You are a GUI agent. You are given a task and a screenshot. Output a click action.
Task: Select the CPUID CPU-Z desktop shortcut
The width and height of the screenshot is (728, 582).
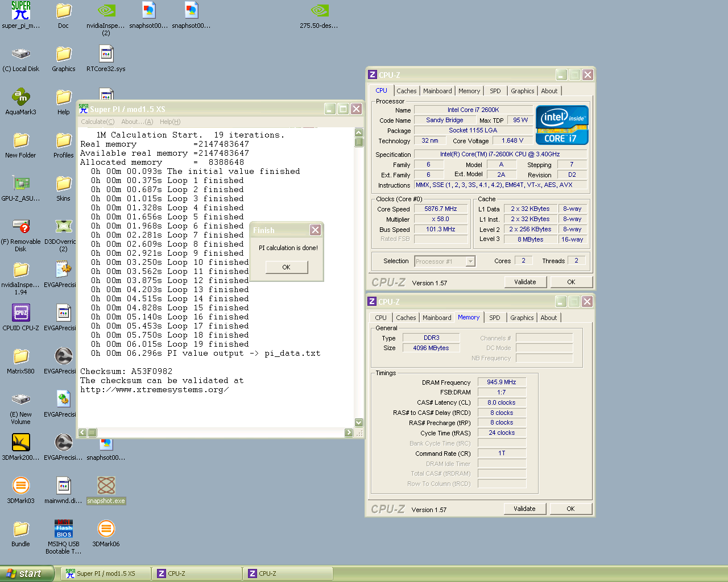point(21,313)
